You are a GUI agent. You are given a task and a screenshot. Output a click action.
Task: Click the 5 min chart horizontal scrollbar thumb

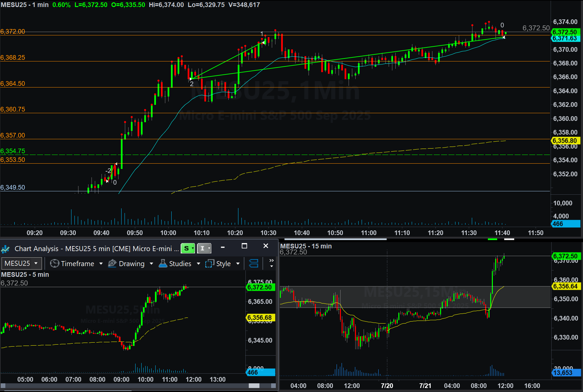click(x=254, y=386)
